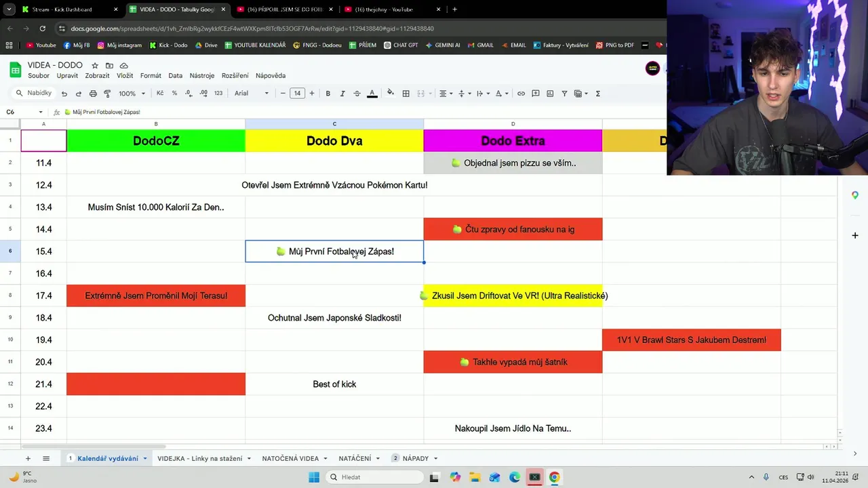Switch to NÁPADY sheet
868x488 pixels.
414,459
